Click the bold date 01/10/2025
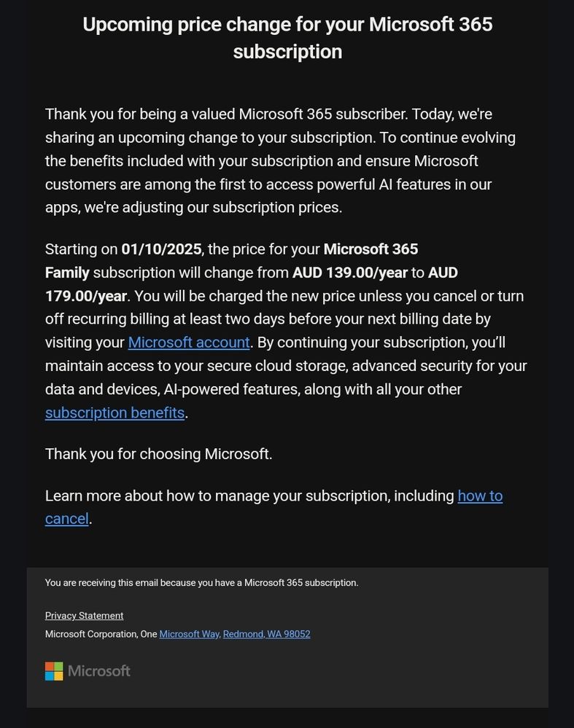Image resolution: width=574 pixels, height=728 pixels. coord(161,249)
